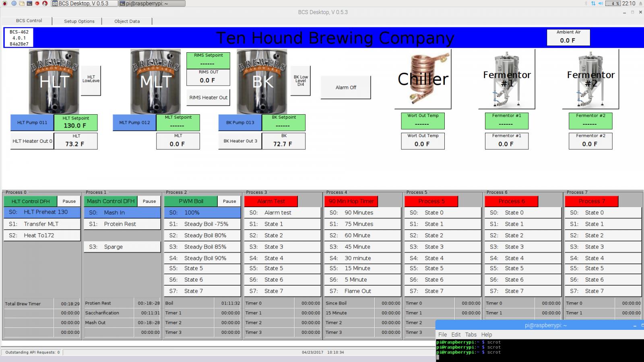This screenshot has height=362, width=644.
Task: Click HLT Setpoint 130.0 F field
Action: point(76,122)
